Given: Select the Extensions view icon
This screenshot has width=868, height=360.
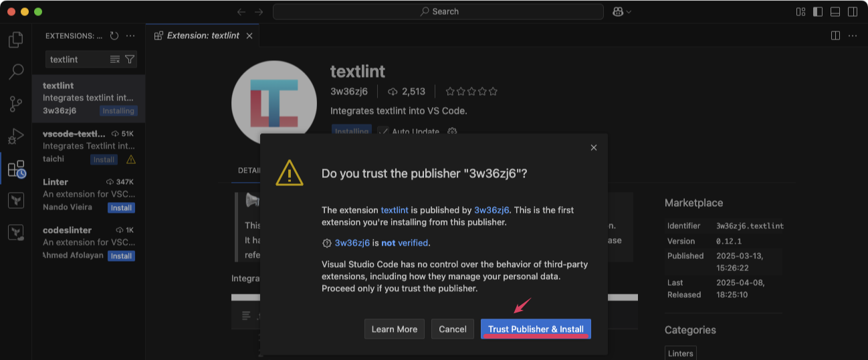Looking at the screenshot, I should tap(16, 169).
